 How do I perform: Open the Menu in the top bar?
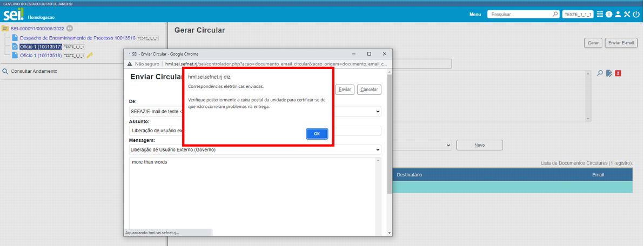475,15
